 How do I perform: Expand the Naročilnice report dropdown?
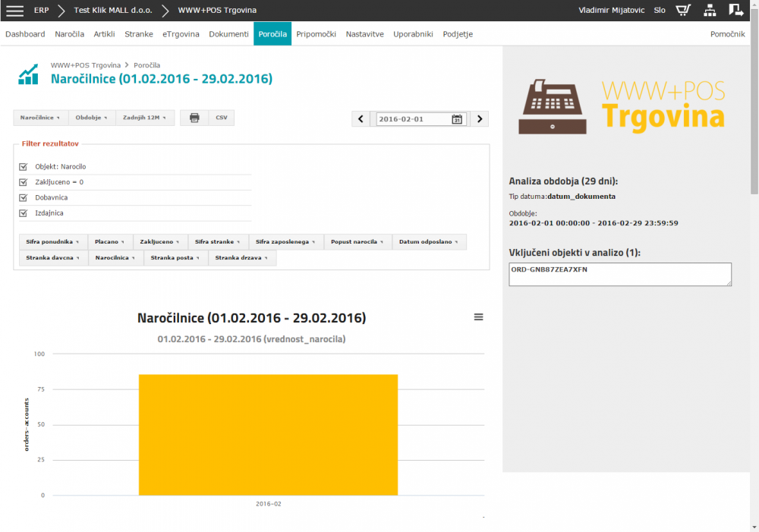[x=41, y=118]
